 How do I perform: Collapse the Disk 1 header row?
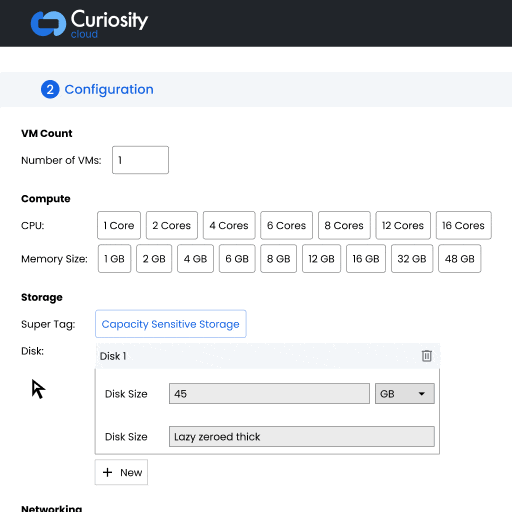tap(267, 356)
